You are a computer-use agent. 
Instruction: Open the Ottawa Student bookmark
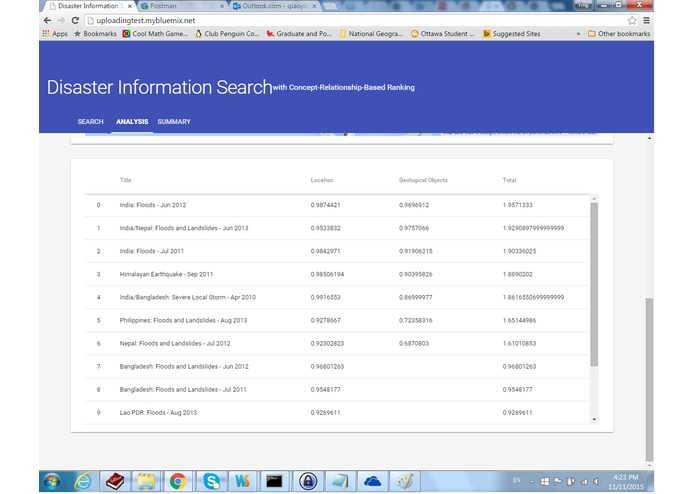443,34
